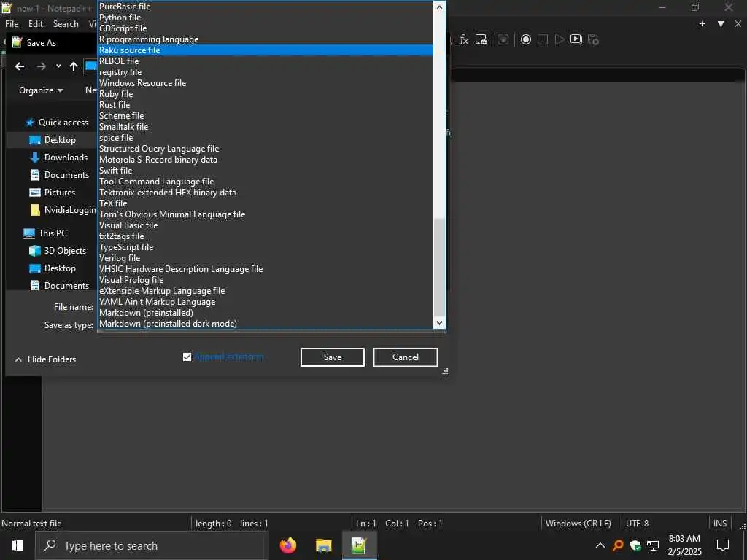This screenshot has width=747, height=560.
Task: Click INS mode in status bar
Action: click(x=720, y=524)
